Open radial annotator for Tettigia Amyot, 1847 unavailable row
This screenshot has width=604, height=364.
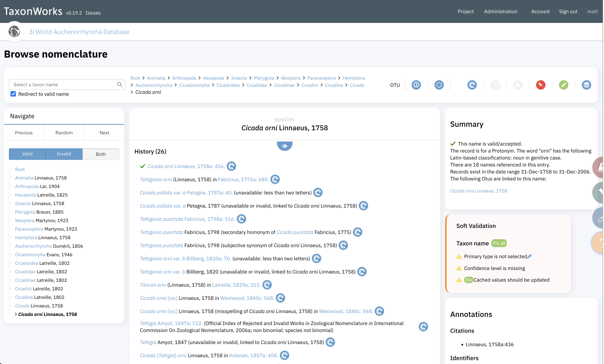330,342
